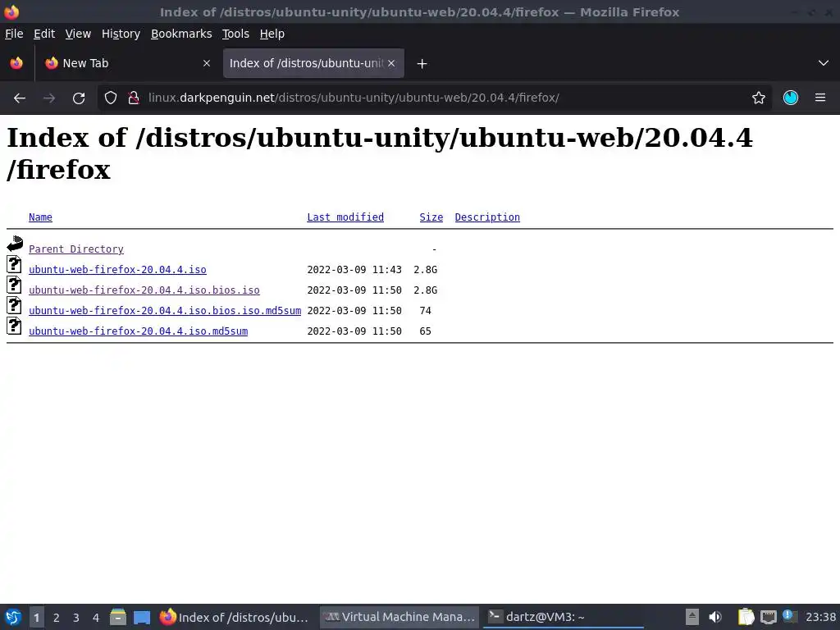Click the 2.8G size of the first iso
This screenshot has width=840, height=630.
coord(426,269)
